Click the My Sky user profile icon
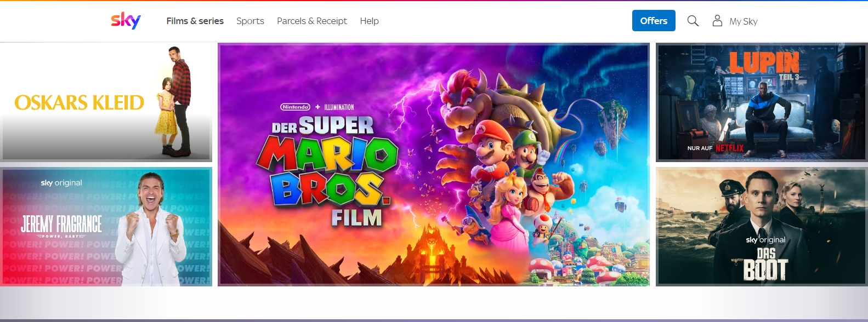This screenshot has width=868, height=322. 717,21
